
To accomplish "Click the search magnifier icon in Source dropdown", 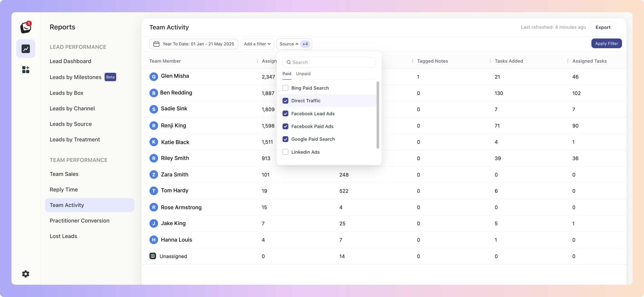I will click(x=289, y=62).
